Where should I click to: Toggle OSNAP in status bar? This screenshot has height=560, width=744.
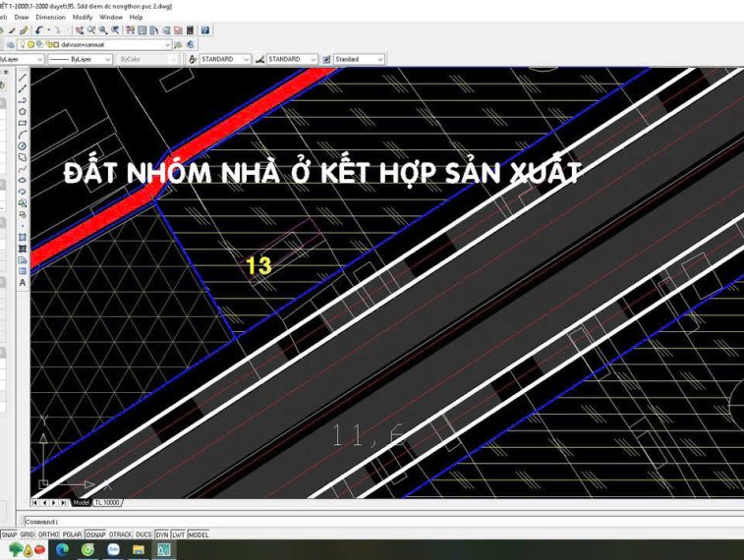95,534
